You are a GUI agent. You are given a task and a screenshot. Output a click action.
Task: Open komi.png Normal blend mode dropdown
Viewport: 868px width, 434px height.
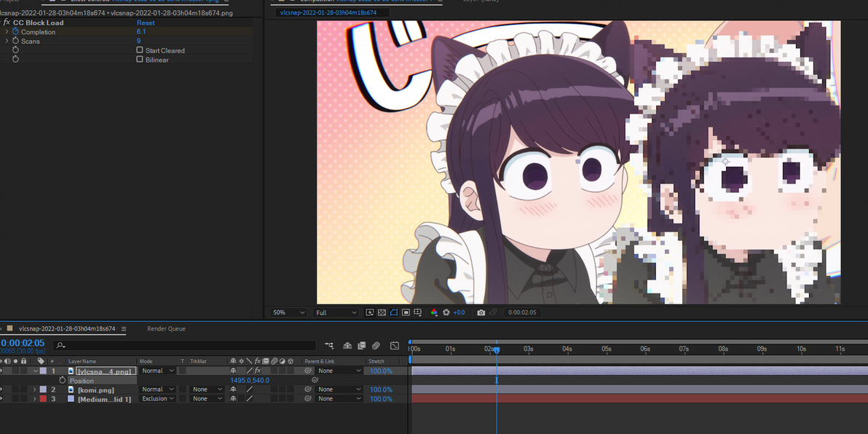(158, 390)
